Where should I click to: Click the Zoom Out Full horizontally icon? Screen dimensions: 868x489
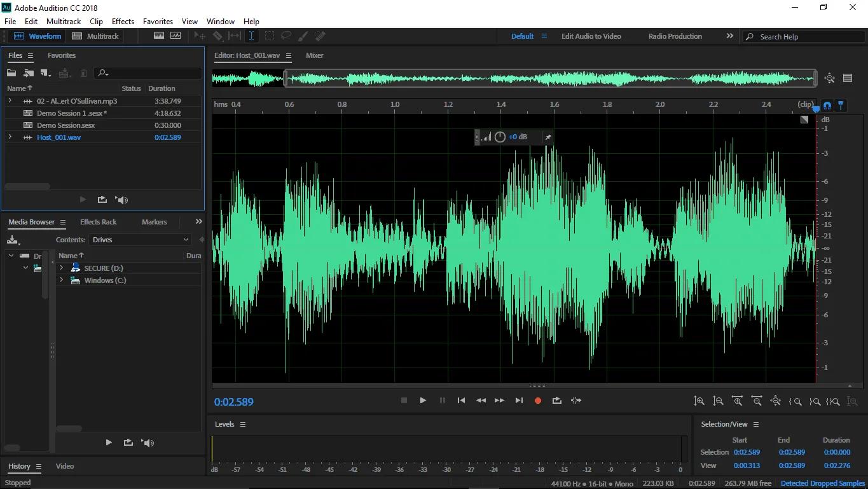click(x=775, y=401)
